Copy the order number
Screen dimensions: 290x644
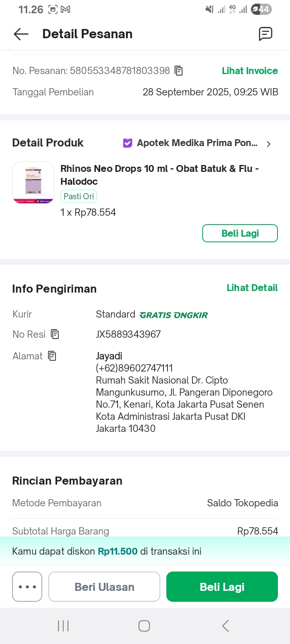[x=178, y=71]
